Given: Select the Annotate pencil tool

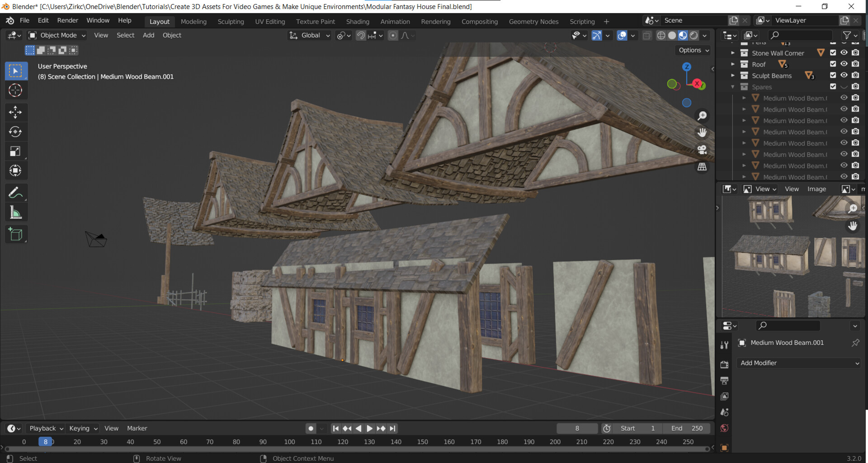Looking at the screenshot, I should point(15,193).
